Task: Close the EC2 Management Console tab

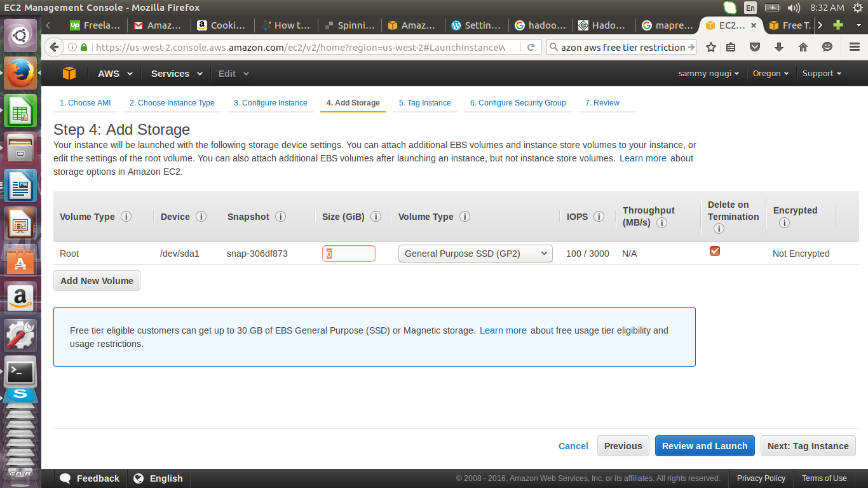Action: tap(754, 25)
